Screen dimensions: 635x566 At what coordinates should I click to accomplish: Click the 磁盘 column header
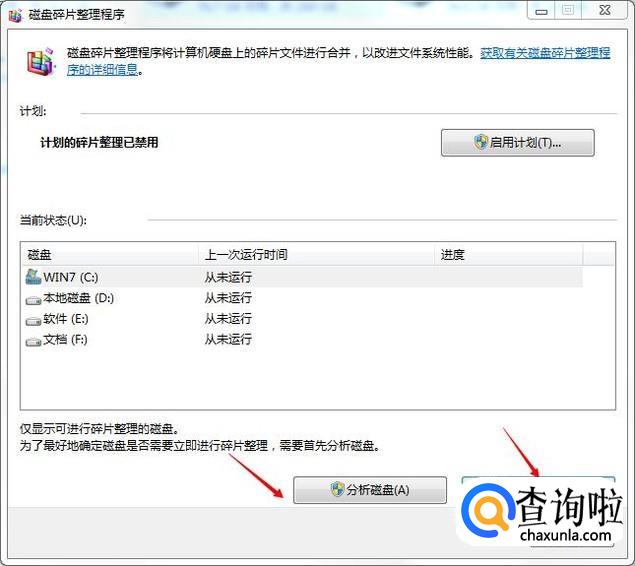[109, 254]
